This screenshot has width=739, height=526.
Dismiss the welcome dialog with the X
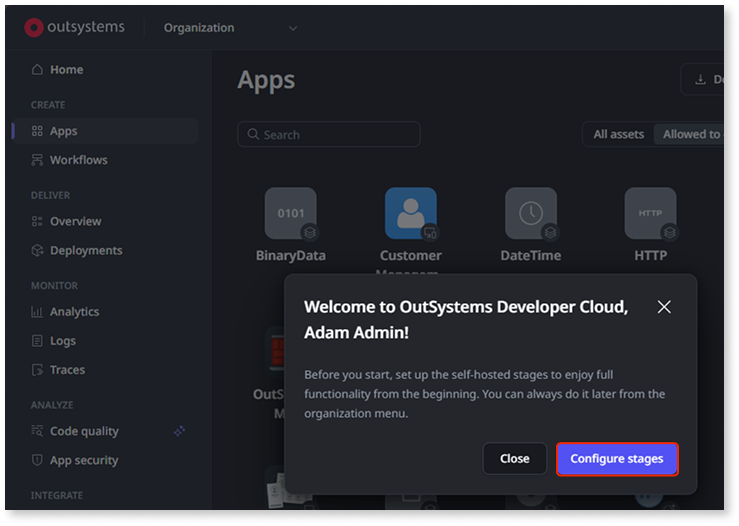[664, 307]
